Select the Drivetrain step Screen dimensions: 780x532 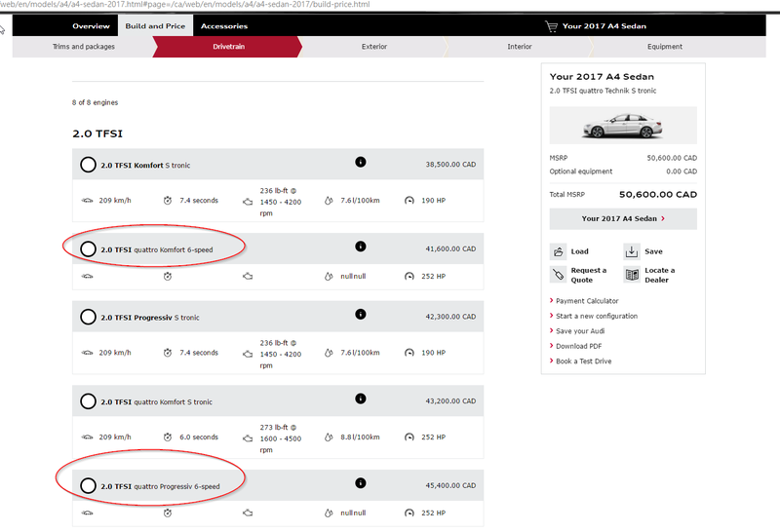[228, 46]
